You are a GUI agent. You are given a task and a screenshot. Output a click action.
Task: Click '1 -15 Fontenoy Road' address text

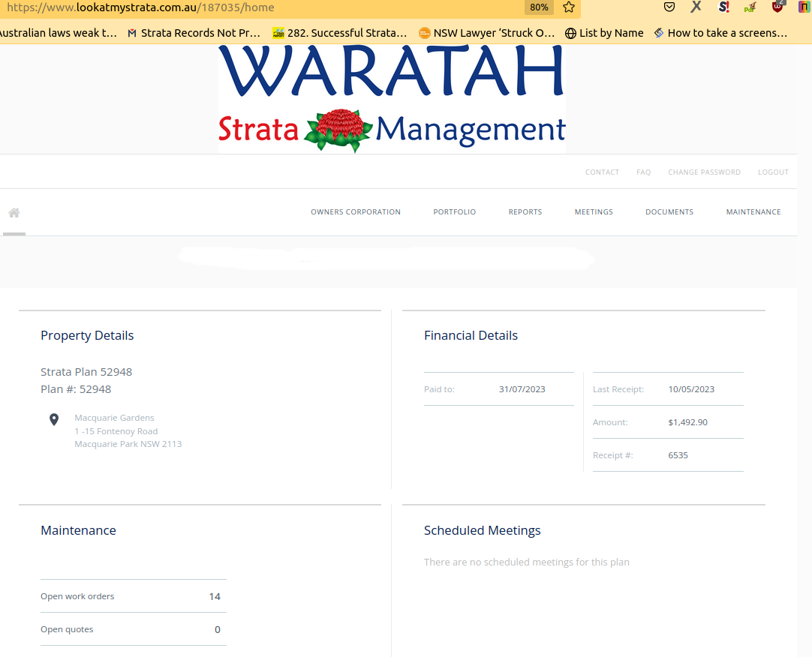pyautogui.click(x=116, y=430)
